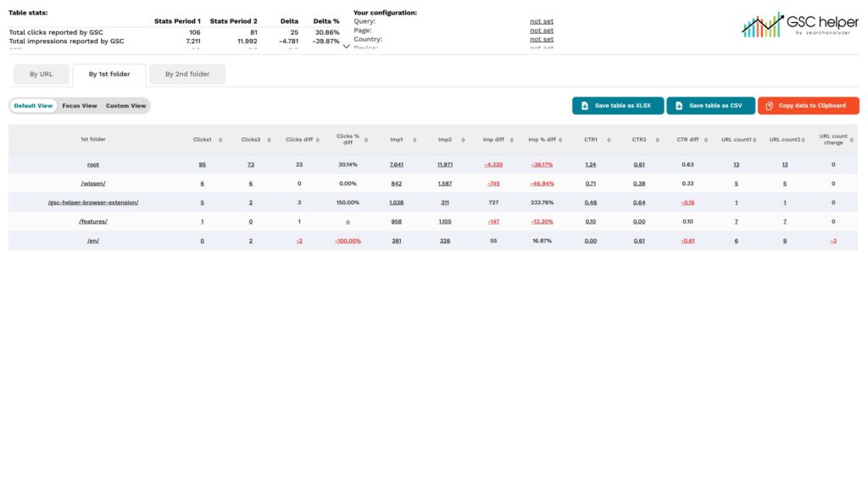868x488 pixels.
Task: Click the Copy data to Clipboard button
Action: point(808,106)
